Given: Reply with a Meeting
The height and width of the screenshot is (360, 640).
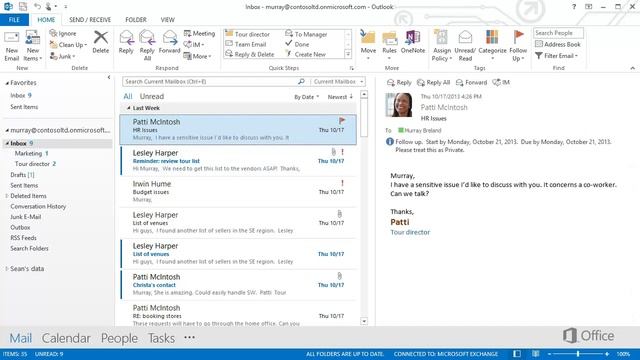Looking at the screenshot, I should click(x=199, y=33).
